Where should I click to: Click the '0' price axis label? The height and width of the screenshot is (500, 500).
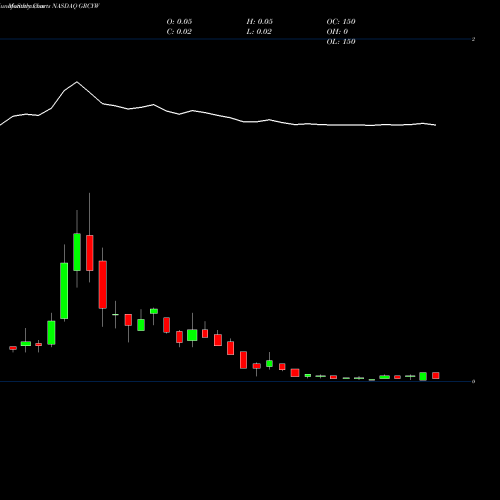473,381
